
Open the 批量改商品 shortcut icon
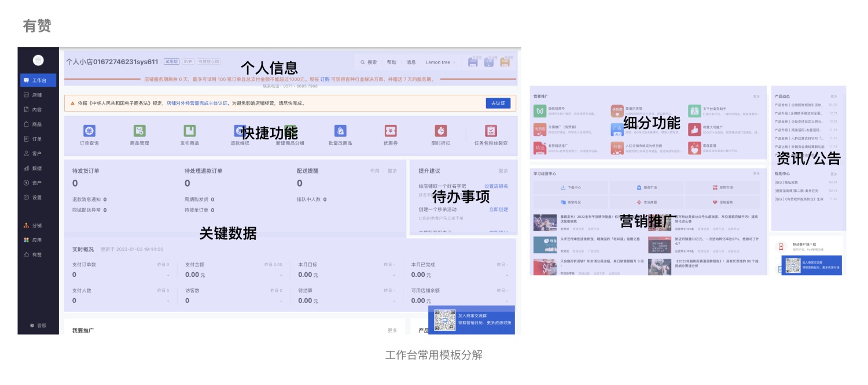[x=340, y=131]
